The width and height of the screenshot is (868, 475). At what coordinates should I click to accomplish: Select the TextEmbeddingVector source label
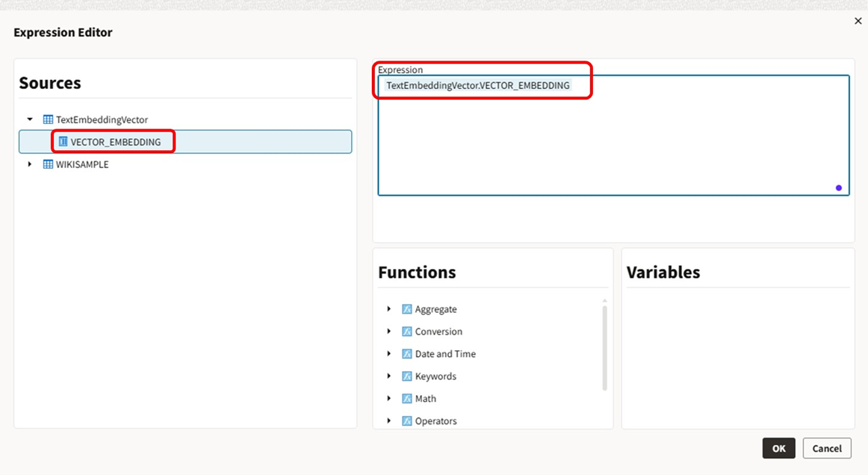point(102,119)
